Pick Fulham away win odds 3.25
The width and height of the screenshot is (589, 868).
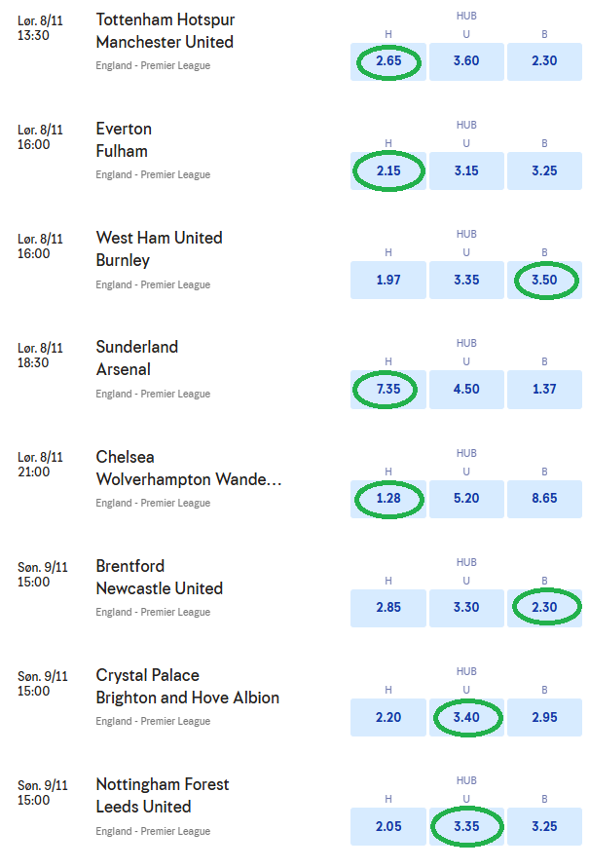pos(544,171)
